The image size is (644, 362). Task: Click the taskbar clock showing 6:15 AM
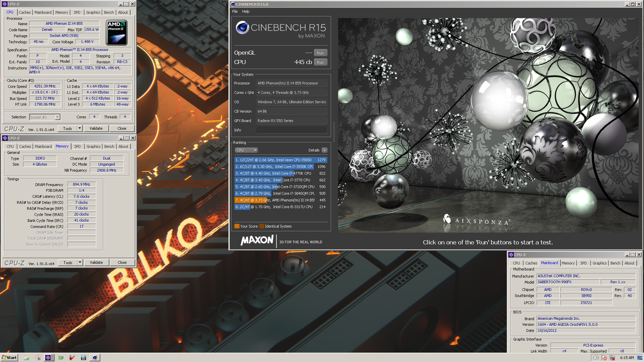[x=627, y=358]
